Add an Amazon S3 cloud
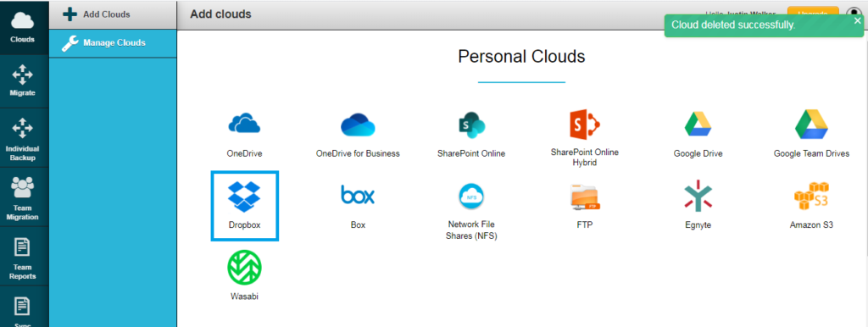 click(x=811, y=197)
